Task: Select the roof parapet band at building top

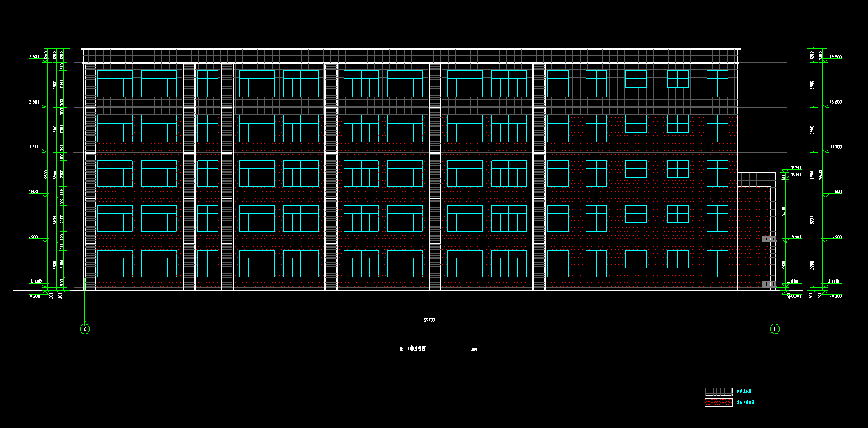Action: pyautogui.click(x=410, y=56)
